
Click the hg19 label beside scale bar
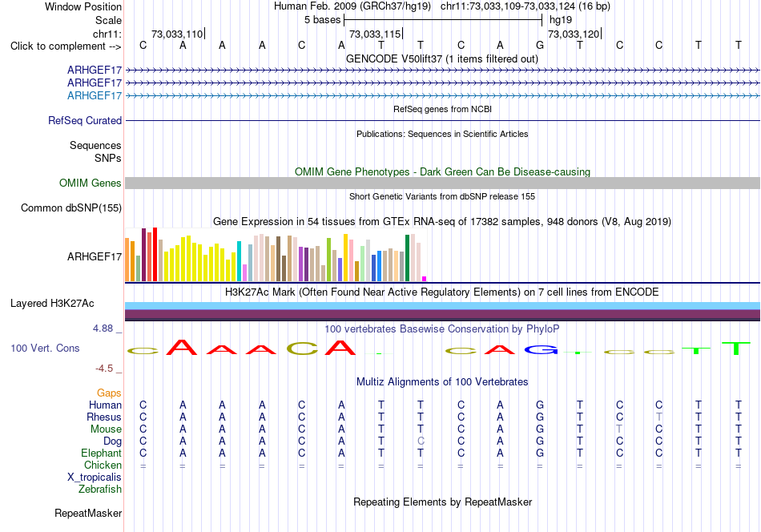[561, 20]
